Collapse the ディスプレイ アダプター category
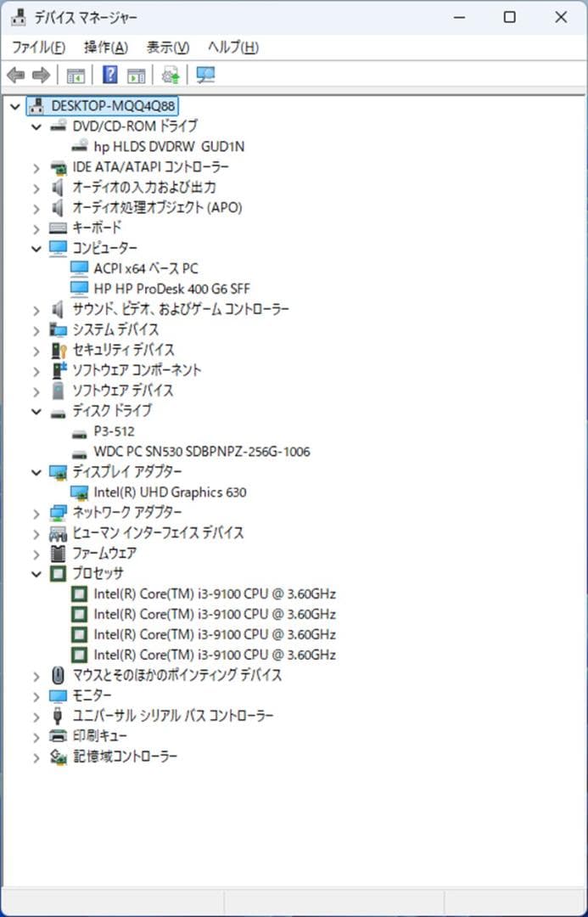Viewport: 588px width, 917px height. tap(36, 472)
